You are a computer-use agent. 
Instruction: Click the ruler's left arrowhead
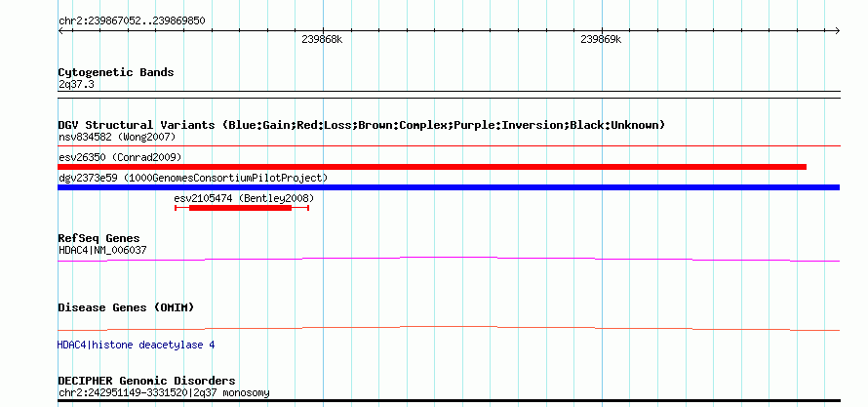60,31
